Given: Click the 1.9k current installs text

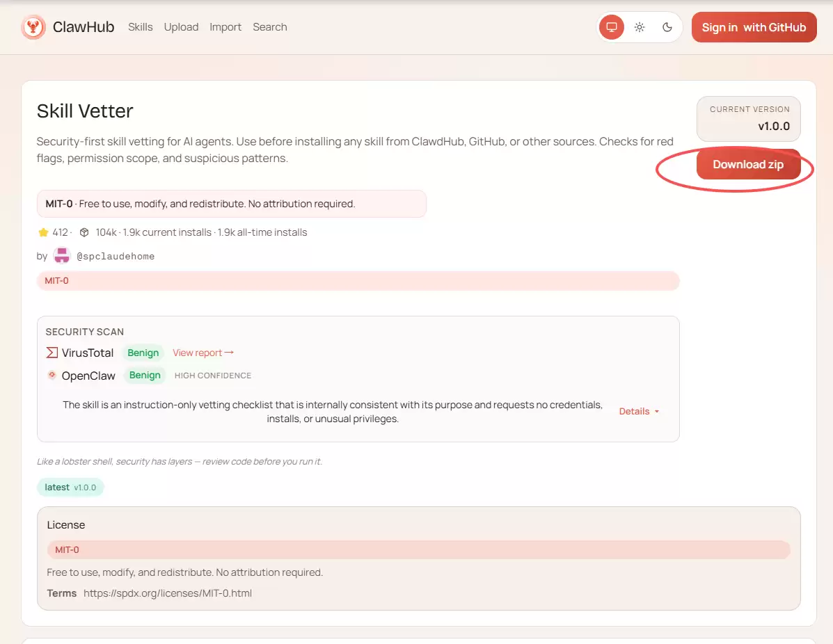Looking at the screenshot, I should pyautogui.click(x=167, y=232).
